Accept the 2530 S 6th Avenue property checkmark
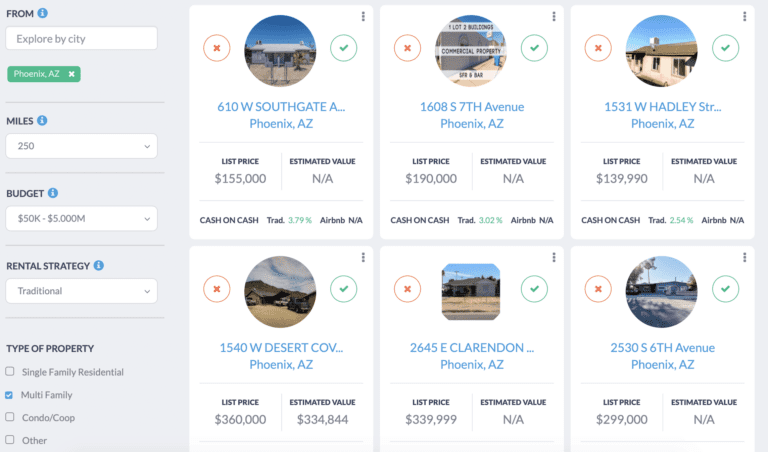 click(x=726, y=289)
